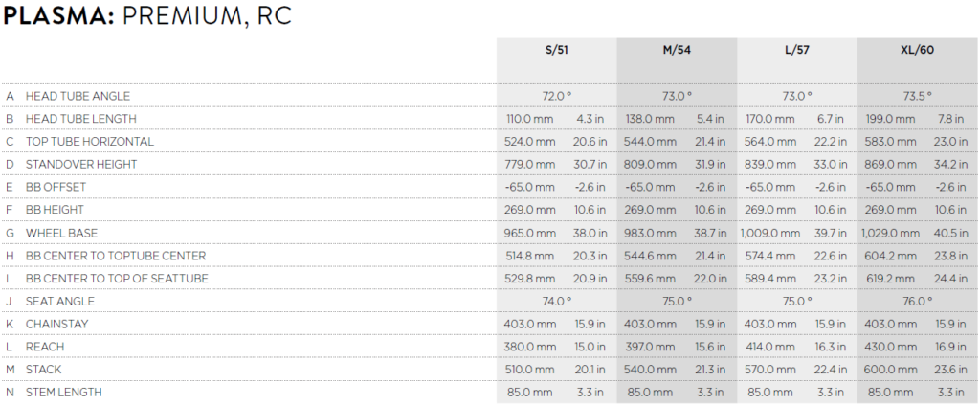Click the PLASMA: PREMIUM, RC title
Viewport: 980px width, 406px height.
coord(147,16)
